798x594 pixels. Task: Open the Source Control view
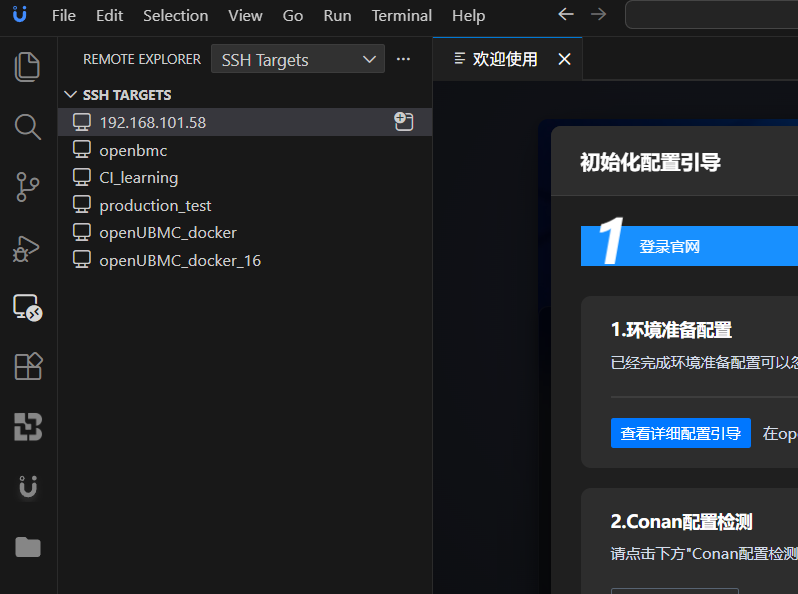click(28, 187)
